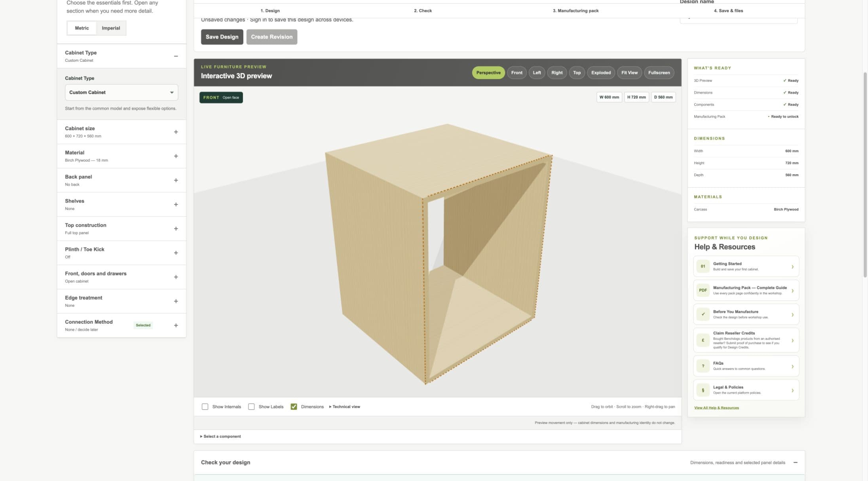Click the Create Revision button
The height and width of the screenshot is (481, 868).
(x=272, y=37)
